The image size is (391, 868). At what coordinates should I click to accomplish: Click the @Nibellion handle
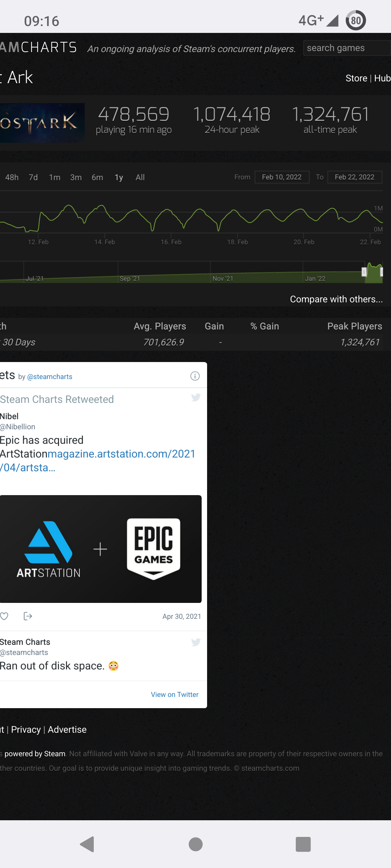[x=17, y=427]
